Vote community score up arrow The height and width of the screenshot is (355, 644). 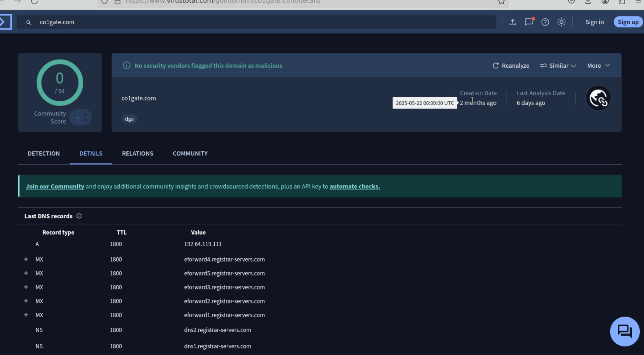point(85,114)
